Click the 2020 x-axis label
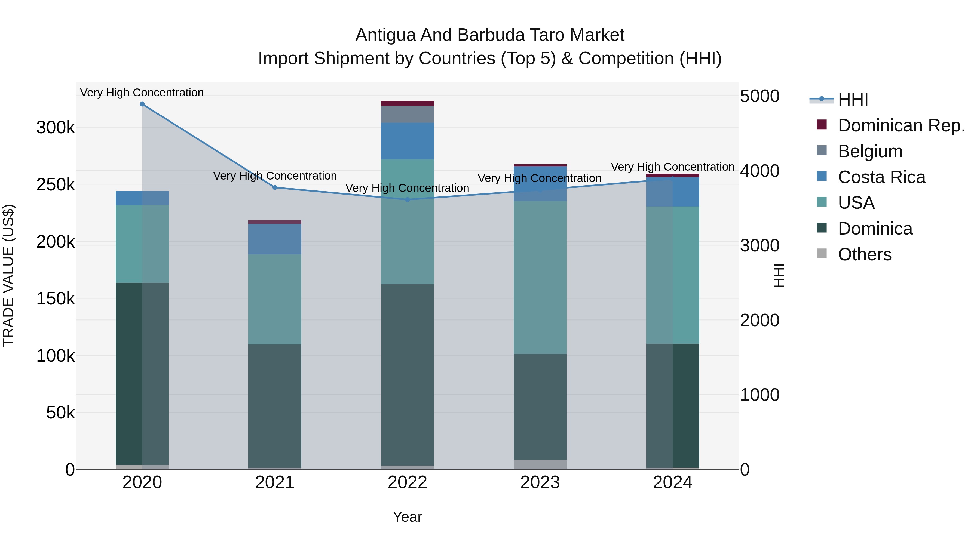 [142, 482]
